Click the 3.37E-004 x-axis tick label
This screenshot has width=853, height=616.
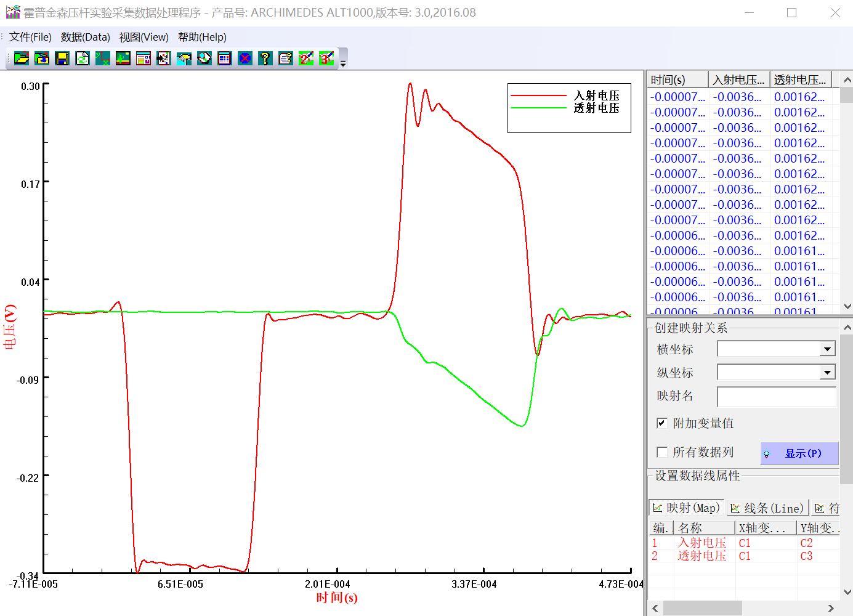[474, 584]
